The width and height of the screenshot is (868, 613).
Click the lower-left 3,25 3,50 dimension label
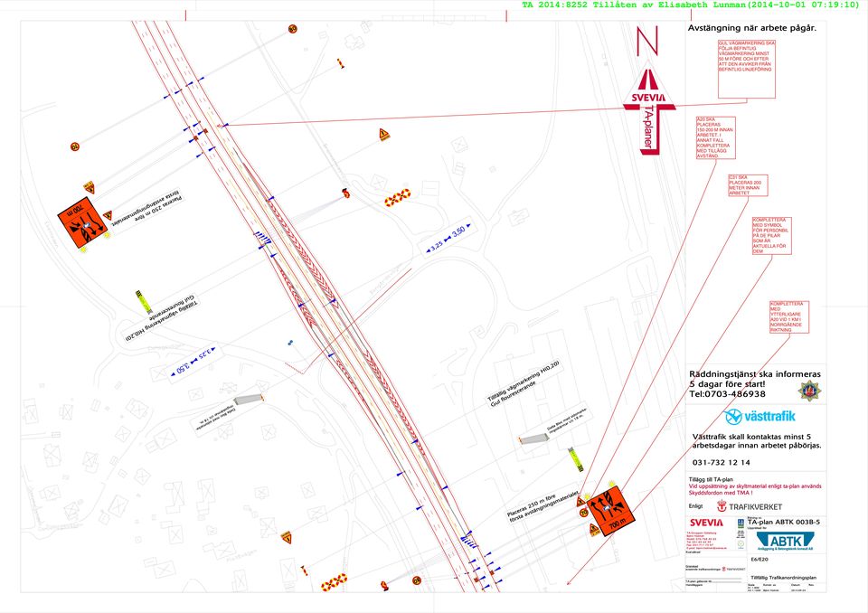click(x=193, y=361)
